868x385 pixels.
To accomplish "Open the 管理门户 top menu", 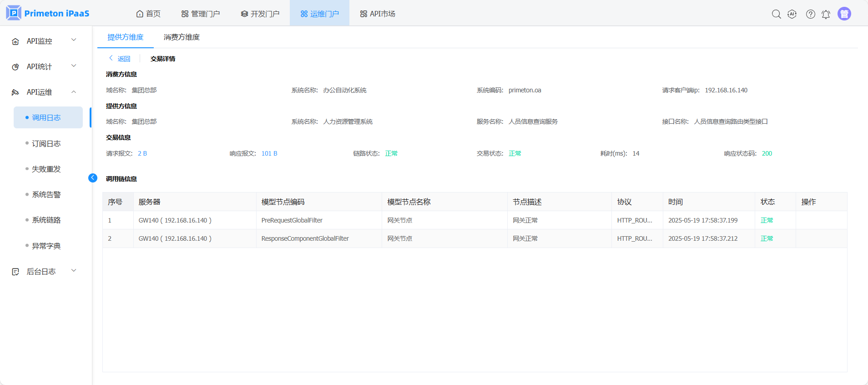I will point(200,14).
